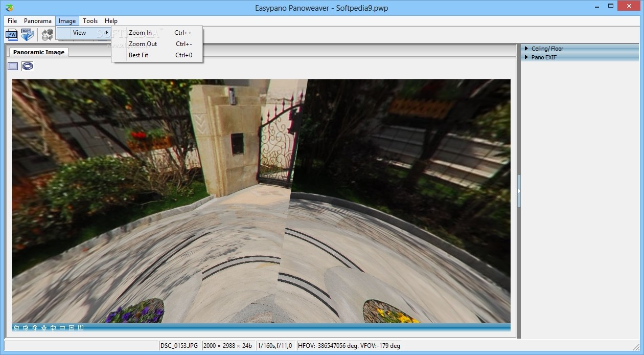Choose Zoom Out from the submenu
The height and width of the screenshot is (355, 644).
tap(157, 44)
